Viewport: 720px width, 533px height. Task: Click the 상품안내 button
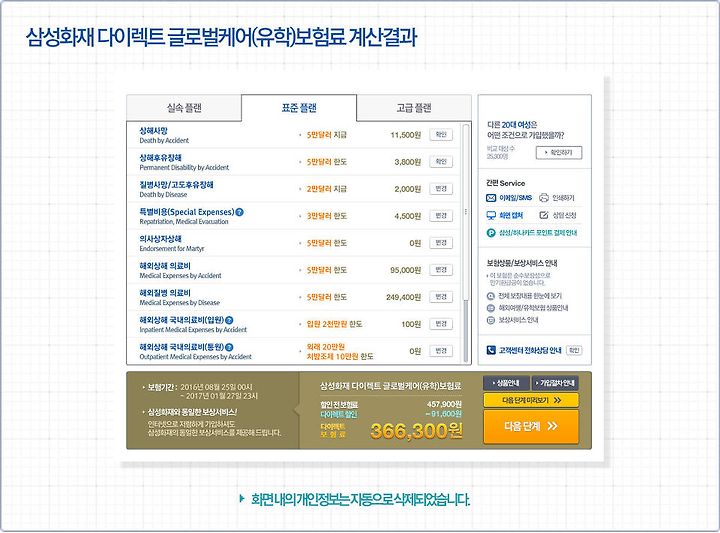(506, 383)
